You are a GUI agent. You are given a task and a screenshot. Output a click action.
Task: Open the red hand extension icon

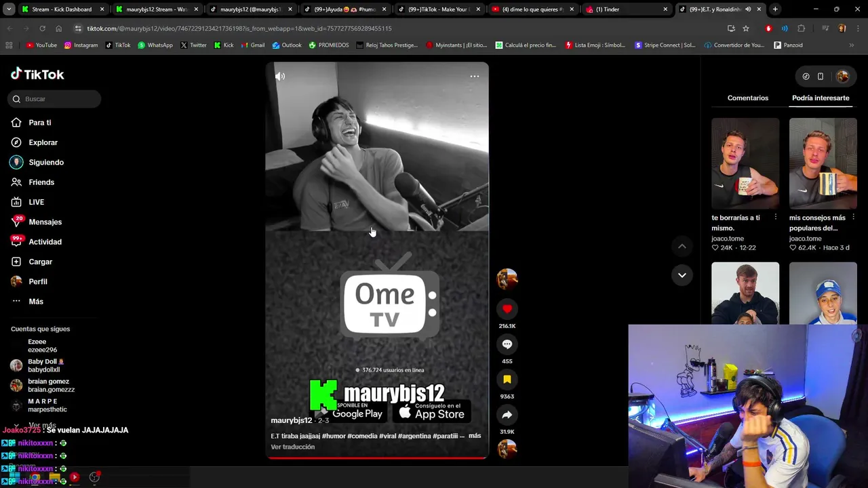pyautogui.click(x=768, y=28)
